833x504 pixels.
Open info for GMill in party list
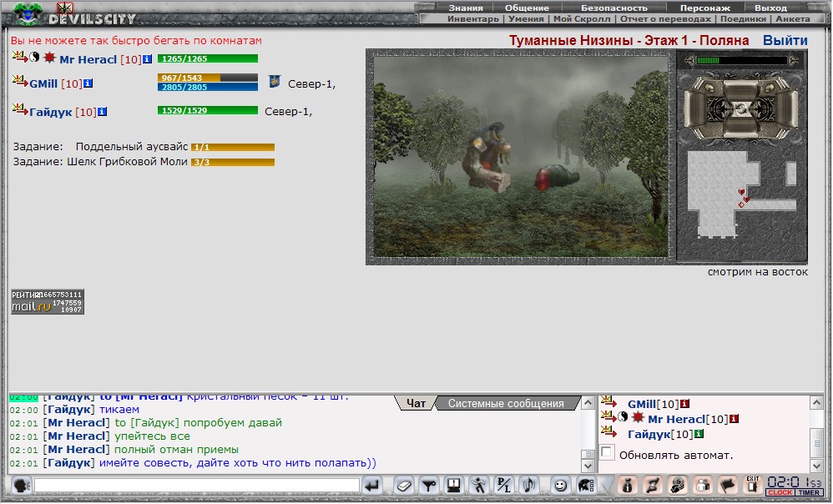click(88, 83)
